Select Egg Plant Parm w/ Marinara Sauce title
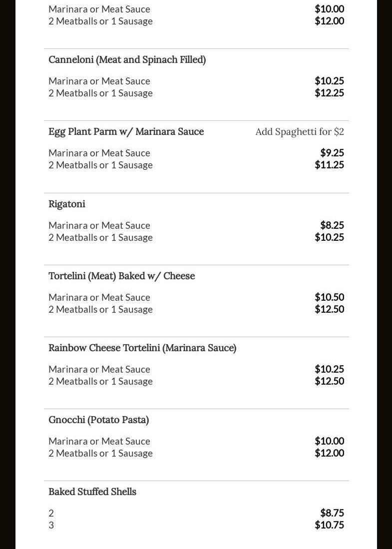The width and height of the screenshot is (392, 549). [126, 132]
